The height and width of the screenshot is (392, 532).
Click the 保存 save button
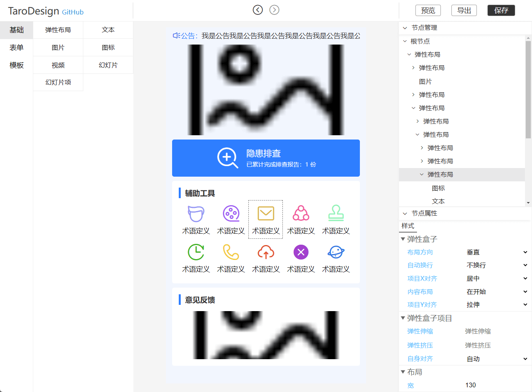tap(501, 11)
